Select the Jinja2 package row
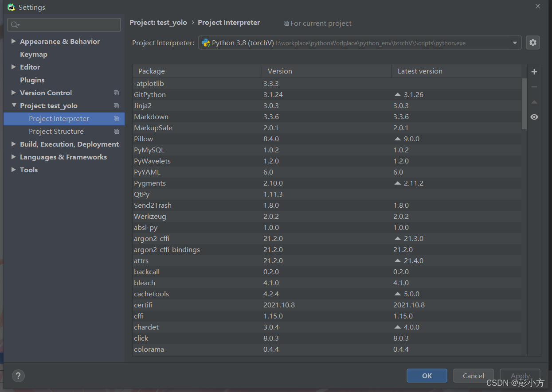 (x=327, y=106)
